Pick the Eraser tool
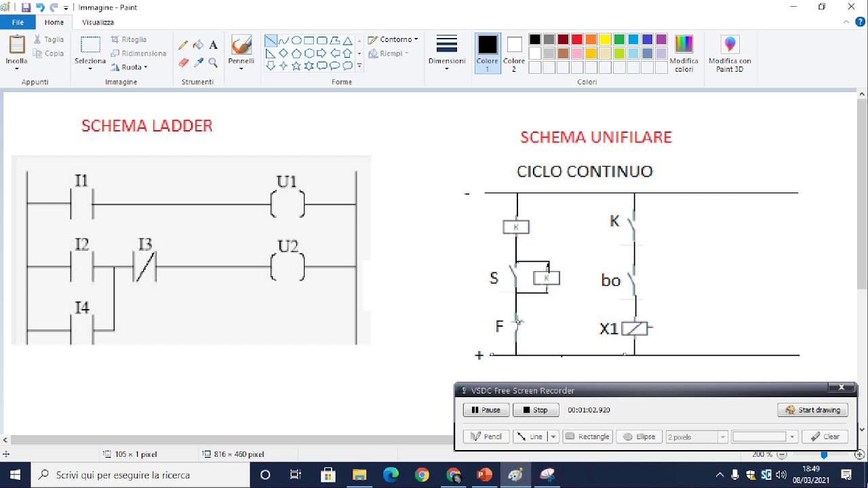The width and height of the screenshot is (868, 488). [x=183, y=62]
